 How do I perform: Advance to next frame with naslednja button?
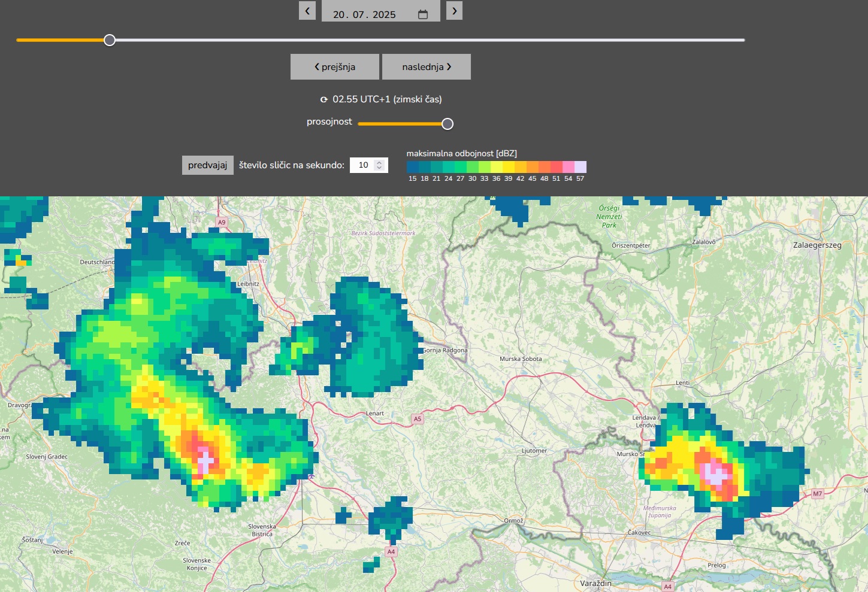pos(427,67)
